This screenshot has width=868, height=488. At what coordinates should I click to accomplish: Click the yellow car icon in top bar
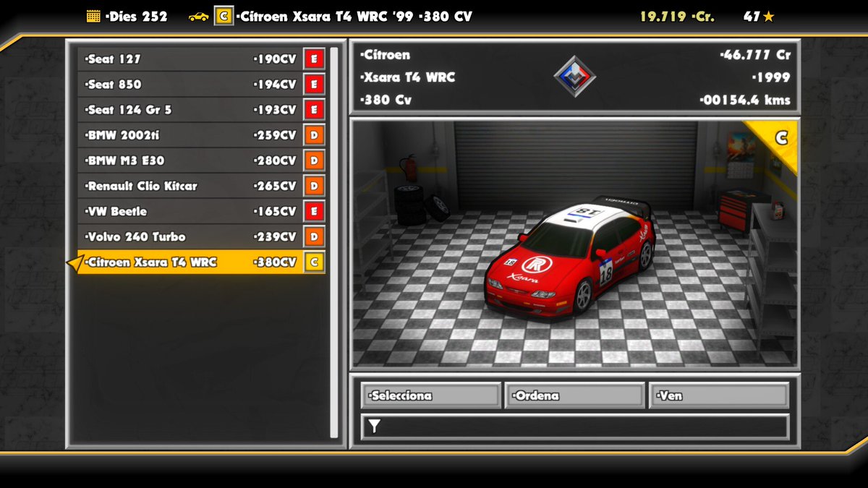tap(198, 16)
